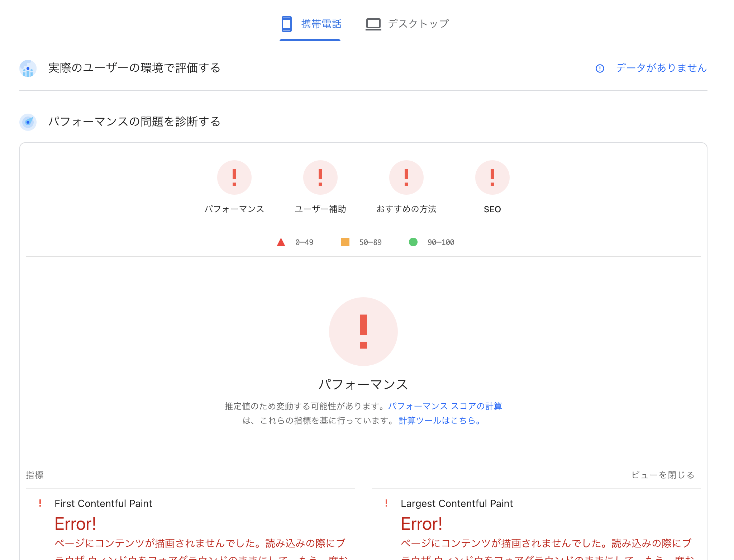Switch to the デスクトップ (desktop) tab
The height and width of the screenshot is (560, 734).
pyautogui.click(x=407, y=24)
